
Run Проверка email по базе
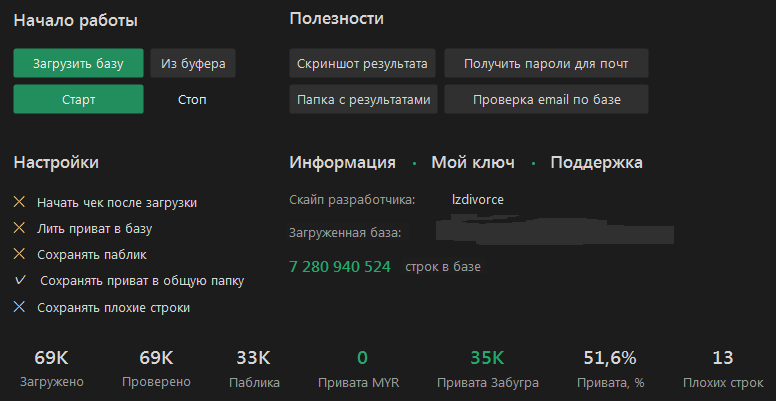point(546,100)
